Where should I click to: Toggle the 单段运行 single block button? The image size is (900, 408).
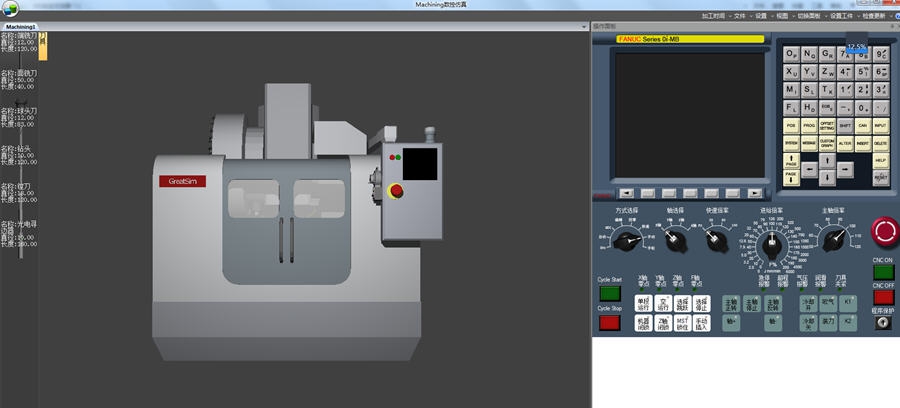(x=645, y=303)
